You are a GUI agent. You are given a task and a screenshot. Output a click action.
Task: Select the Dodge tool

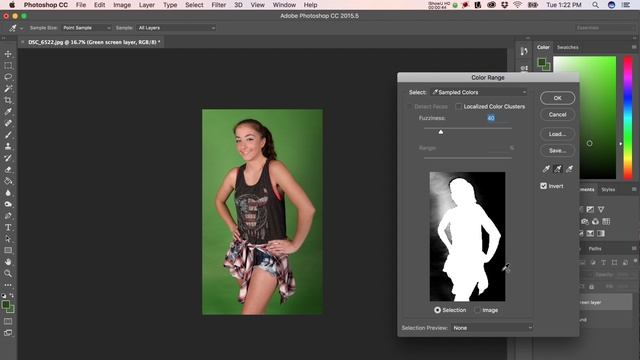pos(8,204)
